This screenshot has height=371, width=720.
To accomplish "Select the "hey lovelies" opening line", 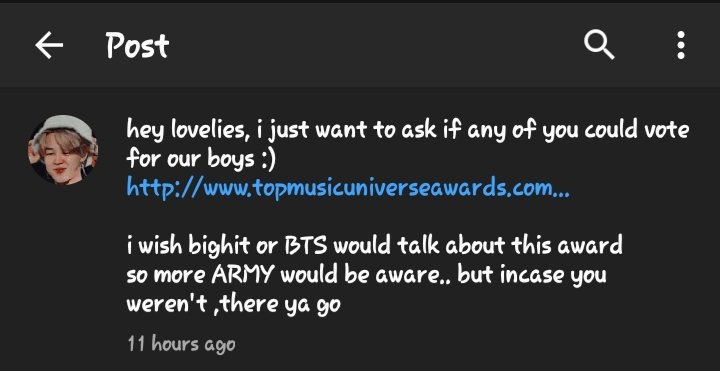I will coord(407,131).
